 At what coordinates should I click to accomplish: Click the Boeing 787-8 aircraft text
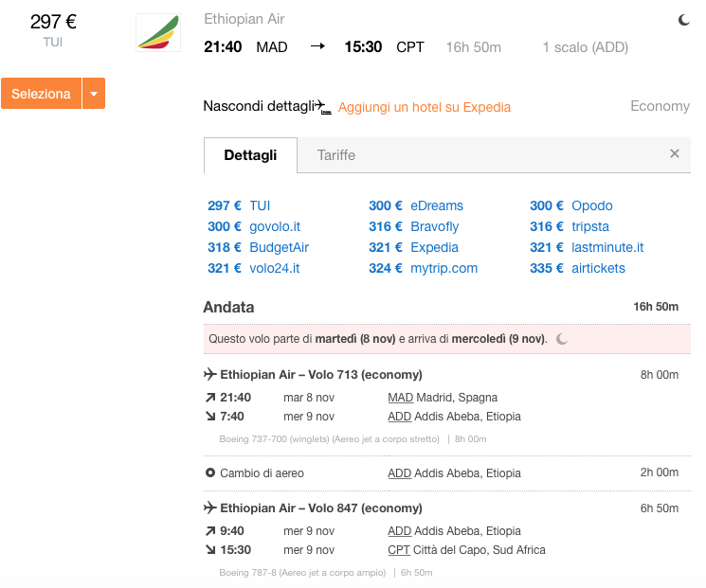302,573
